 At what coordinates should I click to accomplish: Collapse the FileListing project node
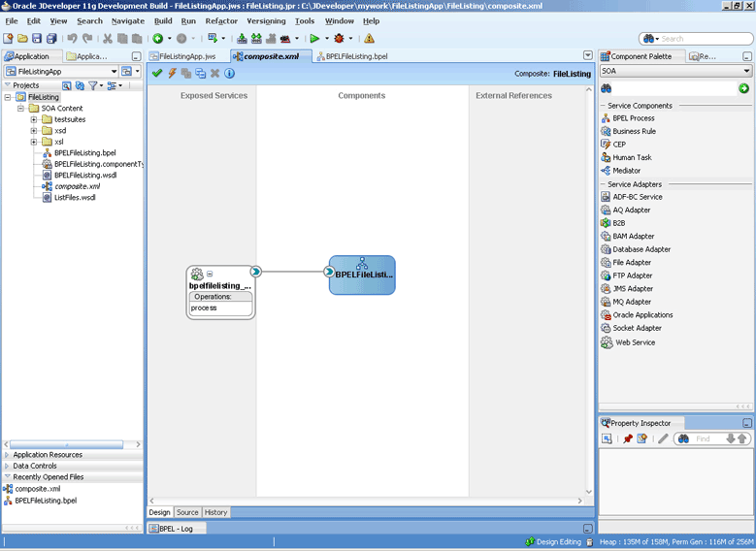point(8,97)
